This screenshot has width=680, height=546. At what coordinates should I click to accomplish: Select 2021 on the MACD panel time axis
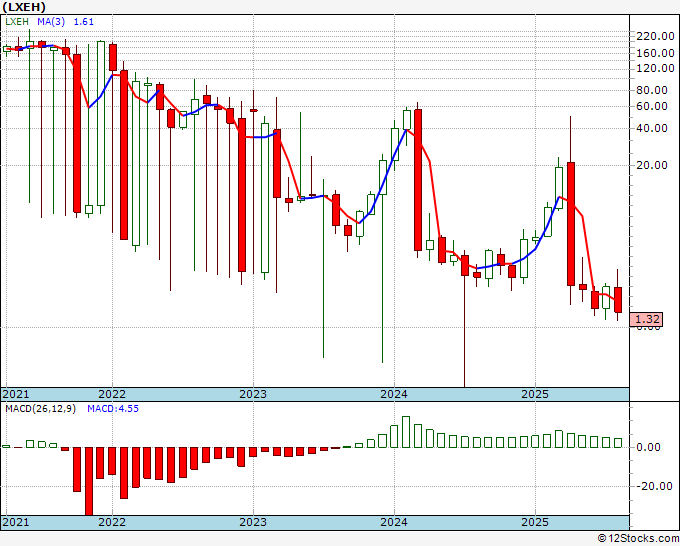click(16, 522)
